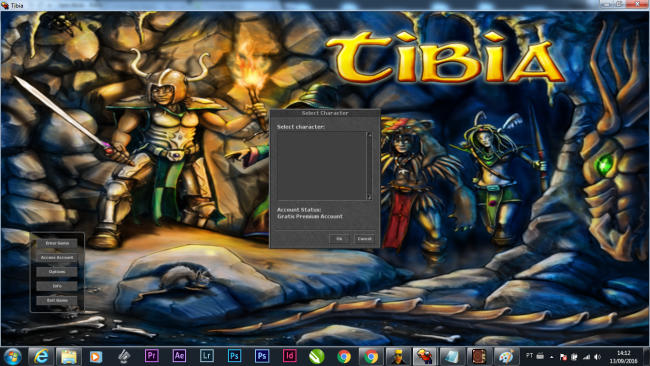
Task: Click the Tibia window title icon
Action: (5, 5)
